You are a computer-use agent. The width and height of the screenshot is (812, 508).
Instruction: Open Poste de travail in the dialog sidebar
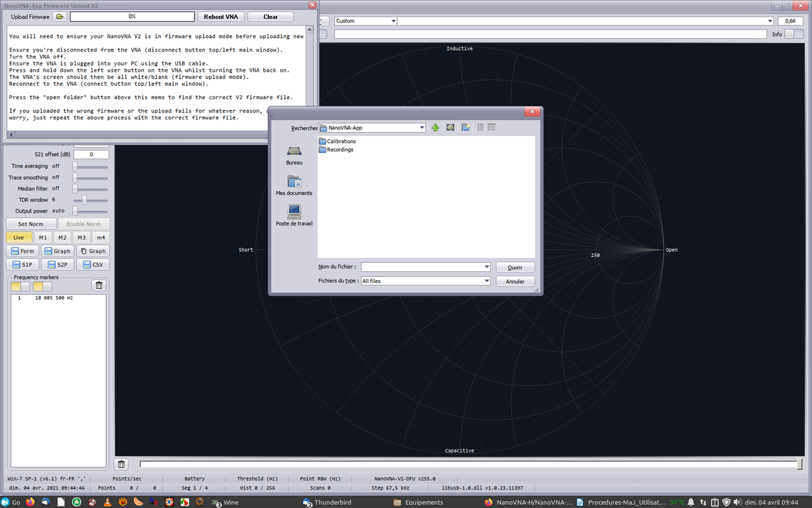294,215
